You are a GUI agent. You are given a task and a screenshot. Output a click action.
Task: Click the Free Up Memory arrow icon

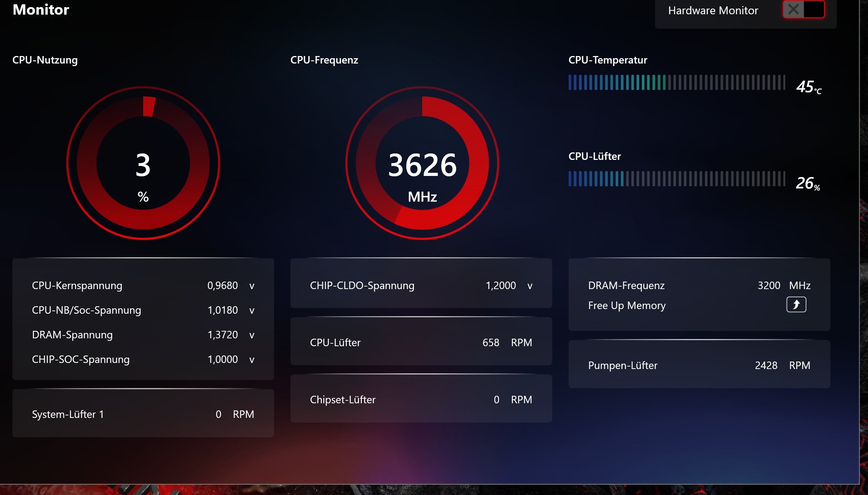tap(796, 304)
